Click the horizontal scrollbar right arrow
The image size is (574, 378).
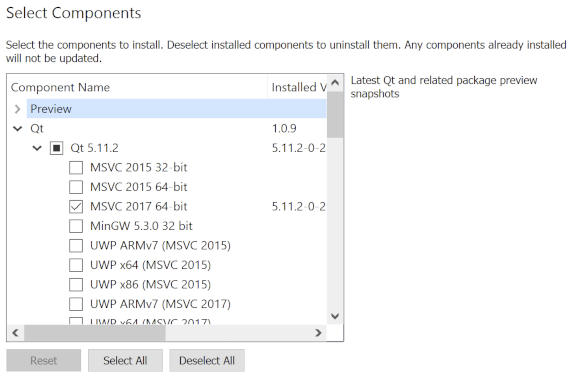(x=318, y=333)
